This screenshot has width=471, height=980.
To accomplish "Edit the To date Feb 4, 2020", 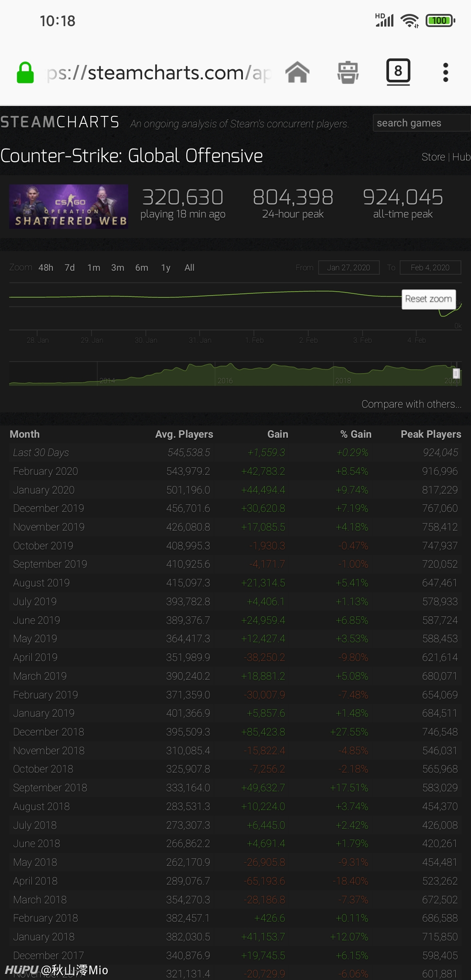I will (x=430, y=268).
